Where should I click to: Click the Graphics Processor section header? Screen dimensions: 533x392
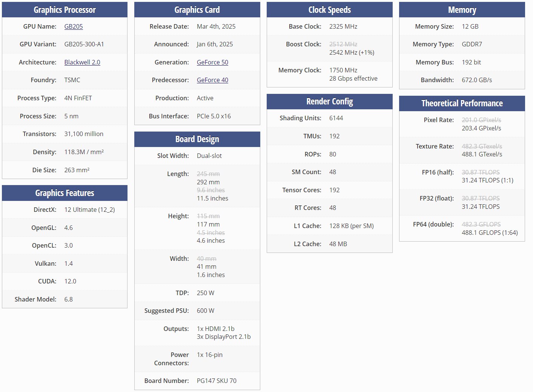tap(65, 10)
